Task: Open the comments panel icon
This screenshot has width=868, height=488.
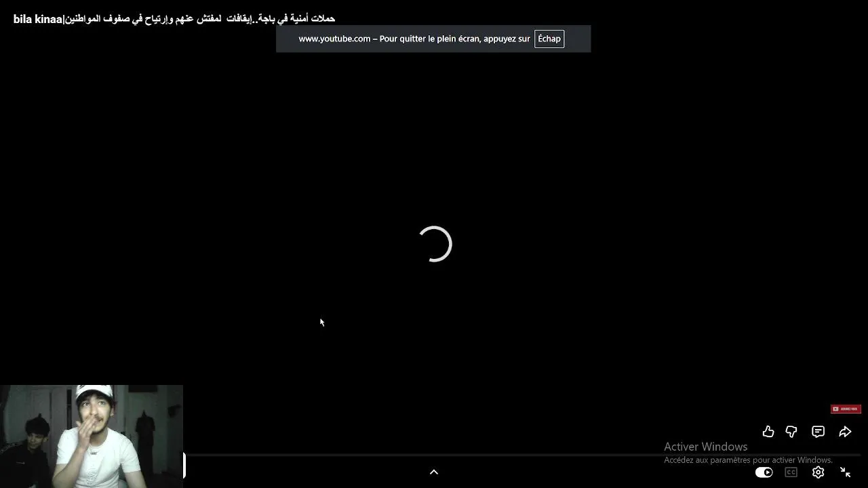Action: (818, 432)
